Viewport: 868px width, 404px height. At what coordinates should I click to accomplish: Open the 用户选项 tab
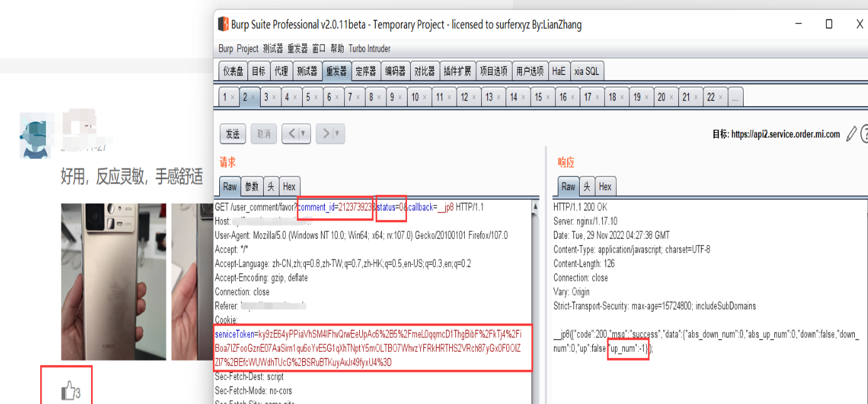530,71
